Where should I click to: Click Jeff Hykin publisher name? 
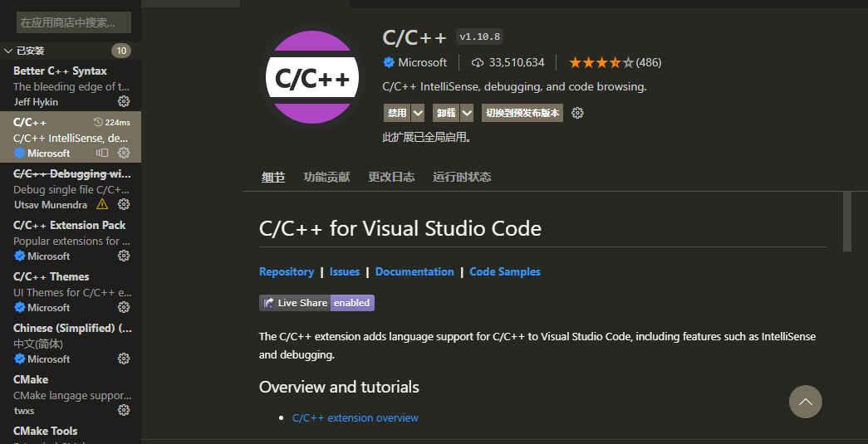click(x=36, y=102)
